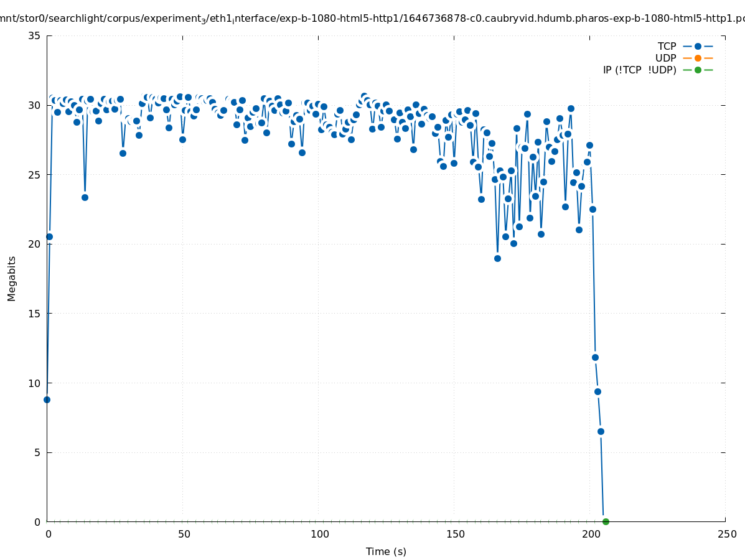Click the Megabits y-axis label
This screenshot has height=560, width=745.
pyautogui.click(x=12, y=278)
